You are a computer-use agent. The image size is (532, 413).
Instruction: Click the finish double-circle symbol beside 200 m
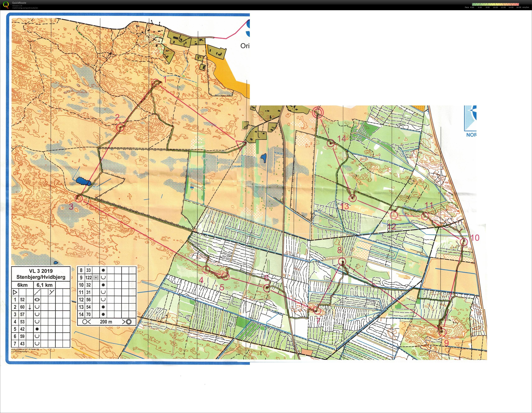tap(129, 322)
